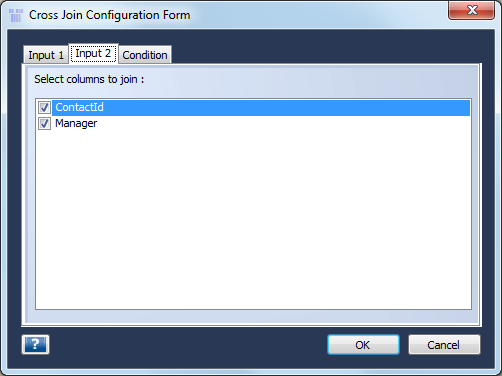Confirm the configuration with OK
The image size is (502, 376).
(x=363, y=345)
